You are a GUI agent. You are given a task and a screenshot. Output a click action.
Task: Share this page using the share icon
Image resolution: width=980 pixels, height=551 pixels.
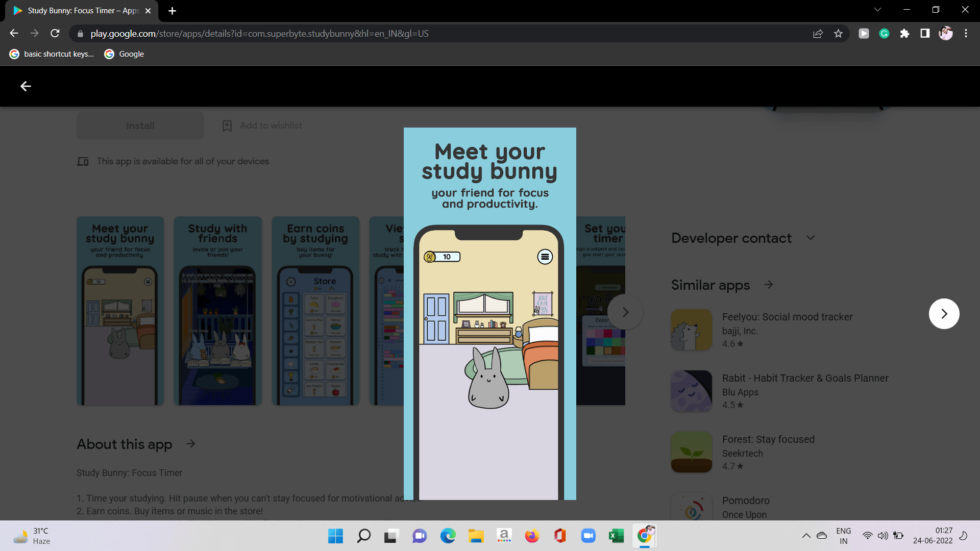818,34
